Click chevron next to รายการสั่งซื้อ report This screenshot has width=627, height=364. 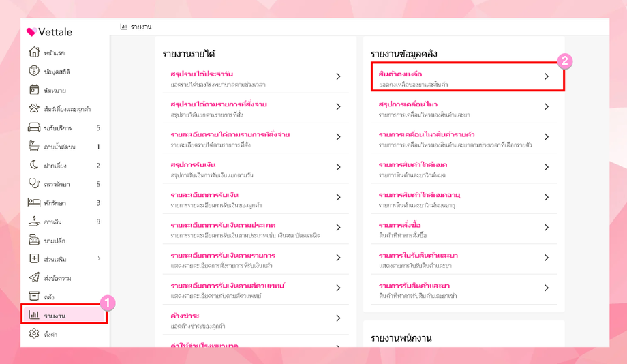pyautogui.click(x=546, y=228)
